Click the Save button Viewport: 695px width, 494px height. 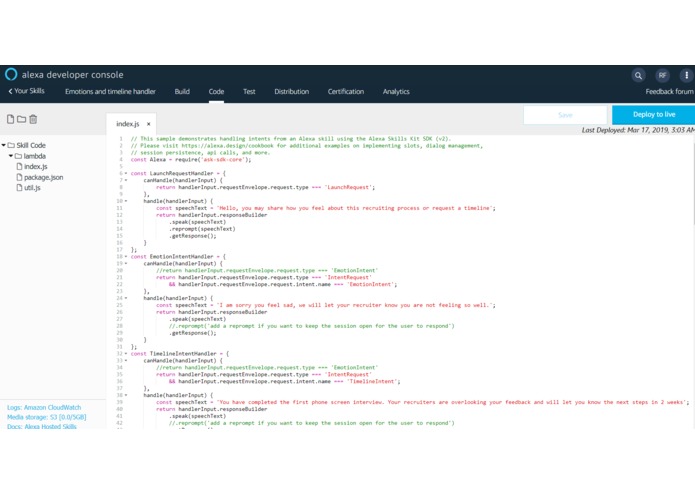point(565,115)
